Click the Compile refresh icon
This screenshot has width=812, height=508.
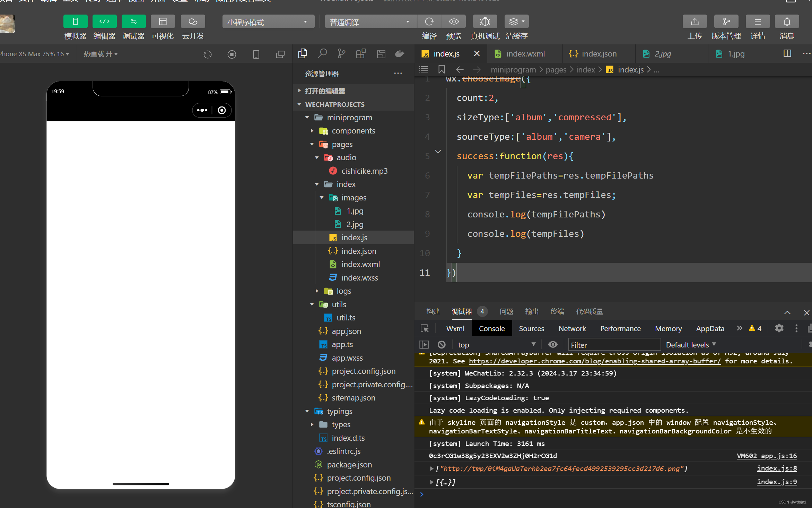pos(429,21)
